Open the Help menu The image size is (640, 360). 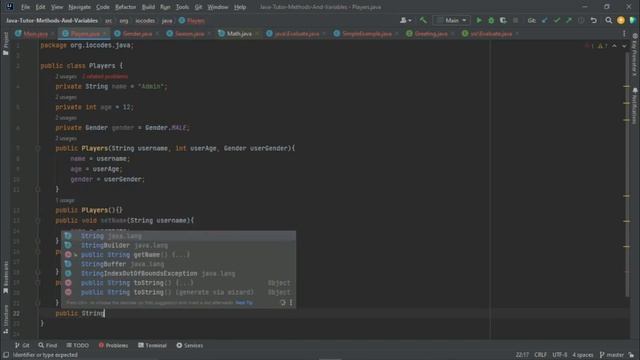pos(240,7)
